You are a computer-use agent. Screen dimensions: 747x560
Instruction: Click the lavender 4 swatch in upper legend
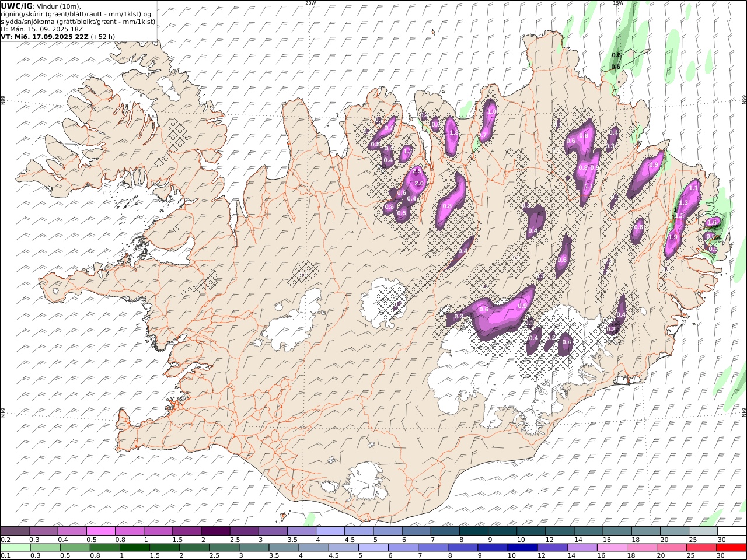pyautogui.click(x=330, y=531)
